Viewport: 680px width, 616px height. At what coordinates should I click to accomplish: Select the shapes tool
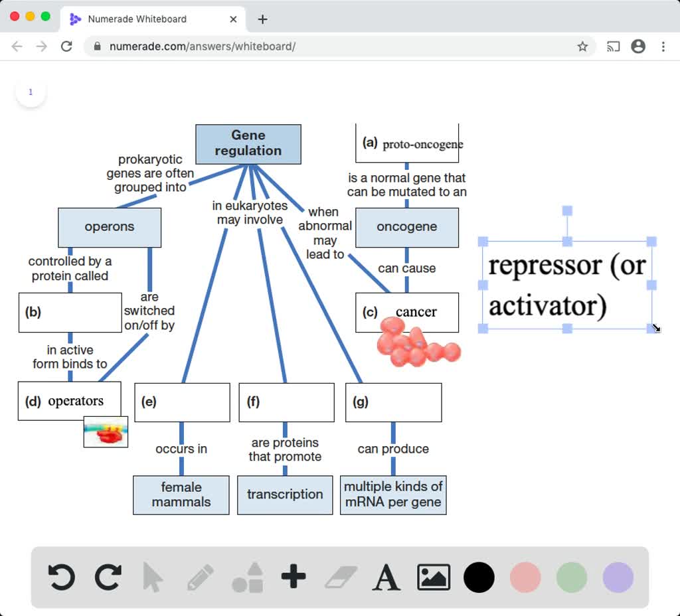(x=246, y=577)
